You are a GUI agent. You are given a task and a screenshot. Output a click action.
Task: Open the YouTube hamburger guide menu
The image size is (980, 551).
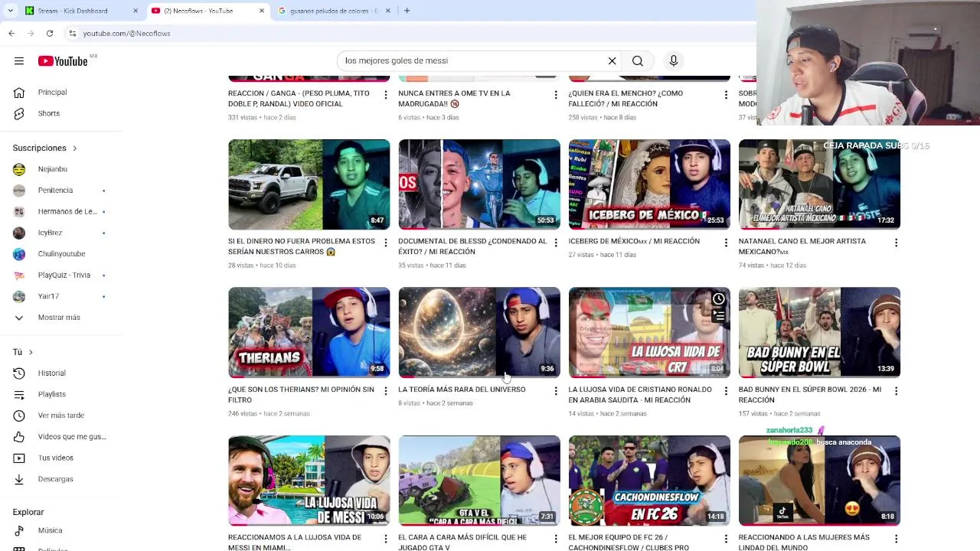tap(19, 61)
